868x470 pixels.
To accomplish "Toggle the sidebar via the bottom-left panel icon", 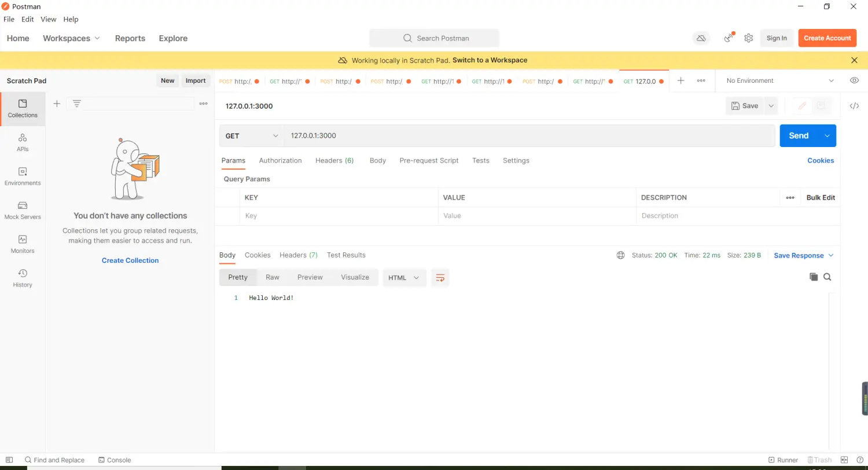I will pyautogui.click(x=9, y=460).
